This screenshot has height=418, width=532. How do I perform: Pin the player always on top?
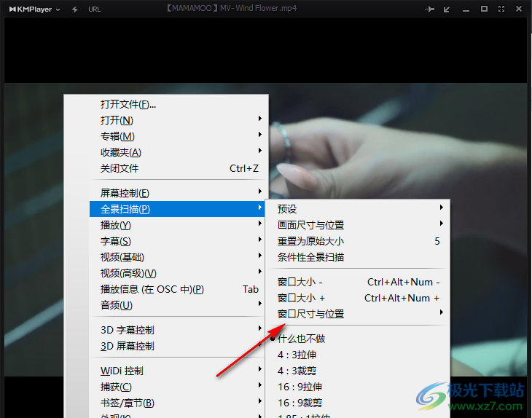click(x=429, y=9)
